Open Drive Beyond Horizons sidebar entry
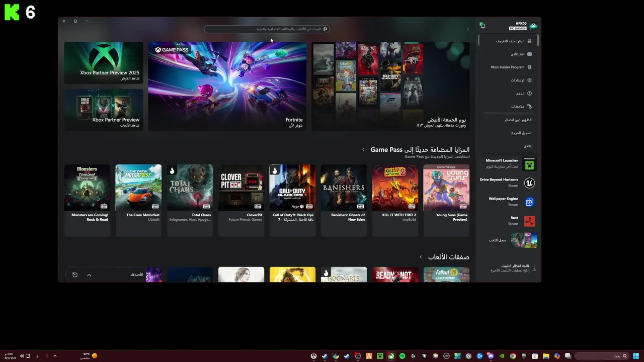Screen dimensions: 644x362 click(x=507, y=183)
